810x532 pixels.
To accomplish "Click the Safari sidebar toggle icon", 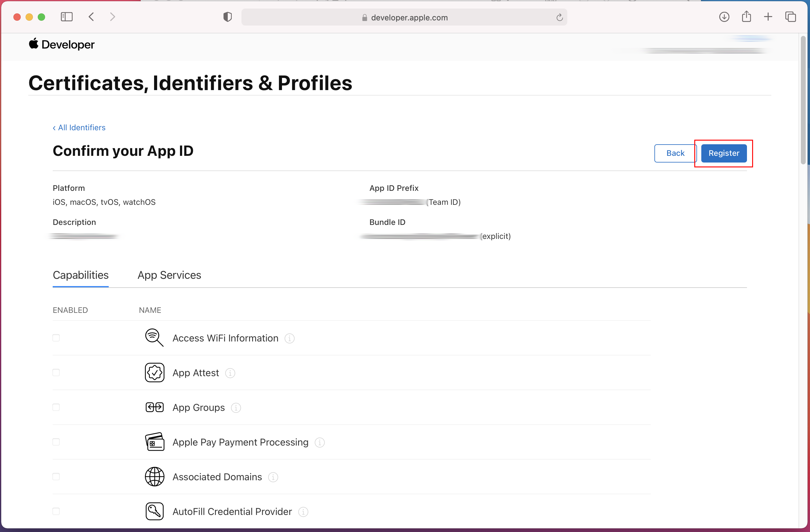I will point(67,17).
